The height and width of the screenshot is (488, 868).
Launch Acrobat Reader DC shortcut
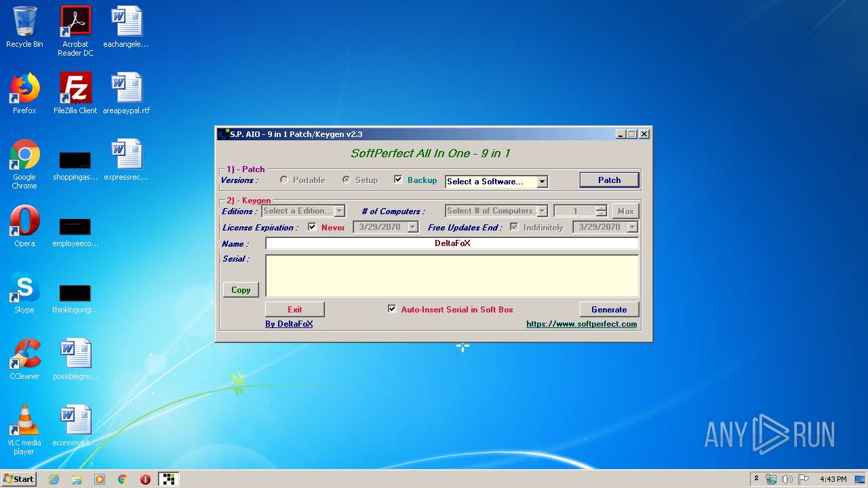point(75,31)
